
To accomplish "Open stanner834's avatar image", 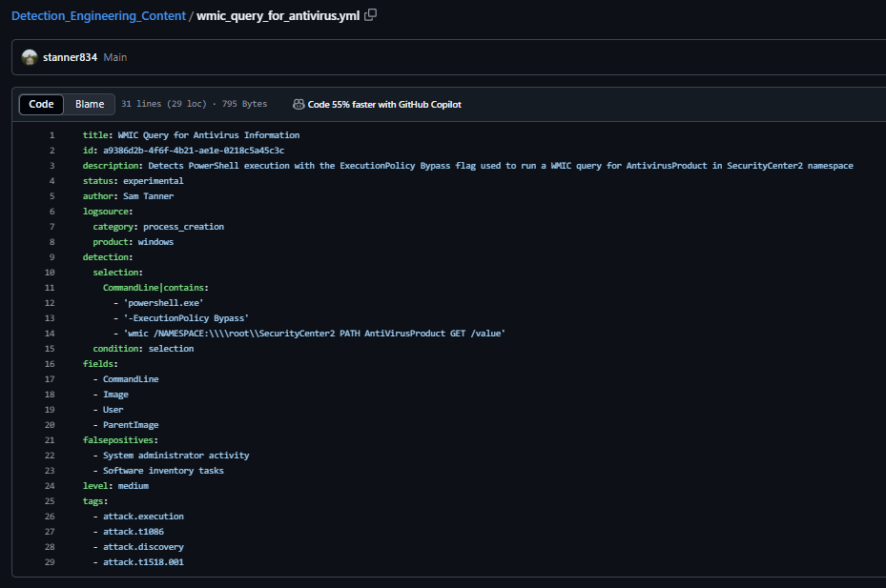I will [x=30, y=57].
